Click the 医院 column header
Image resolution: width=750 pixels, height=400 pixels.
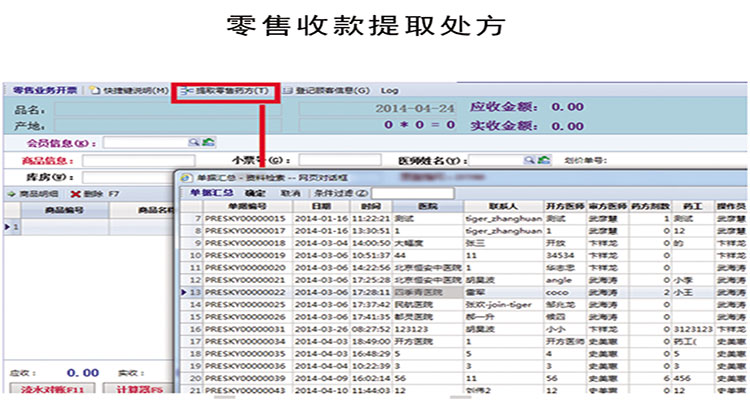[428, 205]
